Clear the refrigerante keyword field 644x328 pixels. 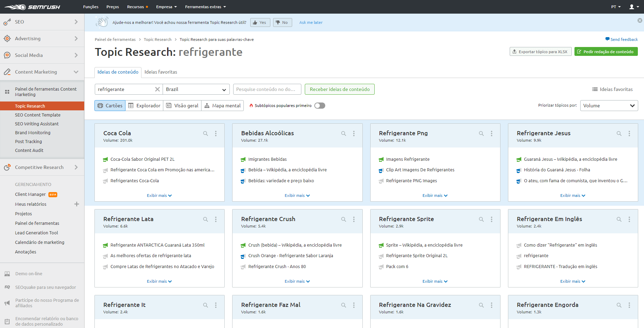[157, 89]
